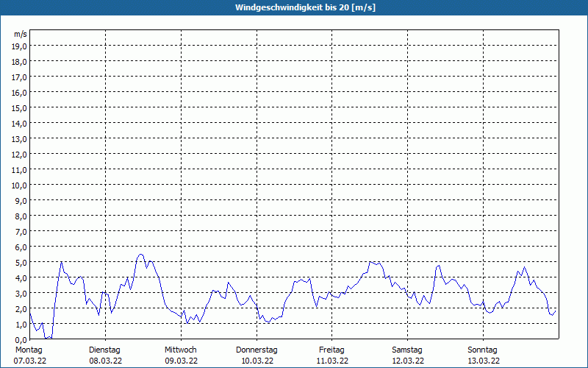Click the 2,0 y-axis value
The image size is (588, 368).
coord(20,308)
